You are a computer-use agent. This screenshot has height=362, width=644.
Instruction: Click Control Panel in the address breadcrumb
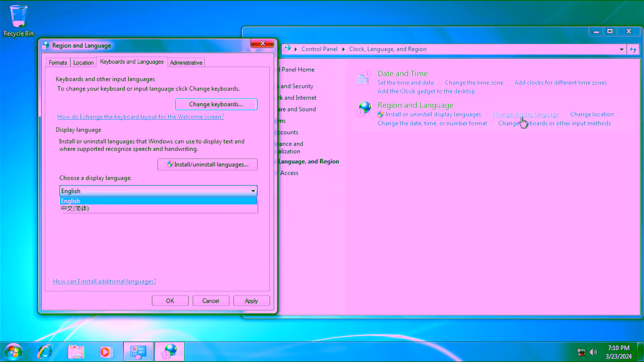319,49
